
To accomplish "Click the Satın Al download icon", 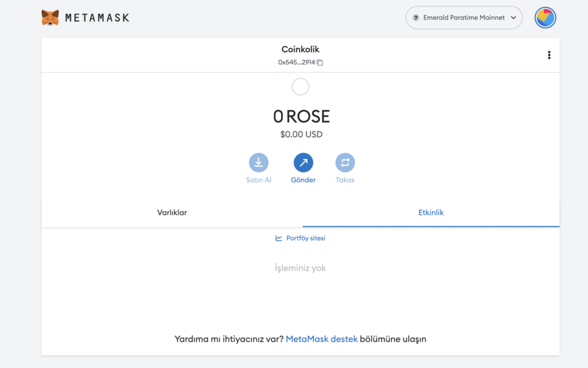I will coord(259,162).
